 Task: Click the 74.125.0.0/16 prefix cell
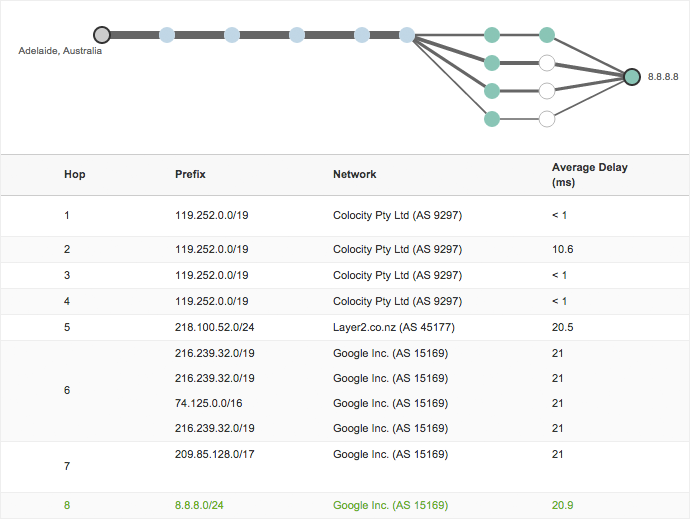tap(208, 403)
